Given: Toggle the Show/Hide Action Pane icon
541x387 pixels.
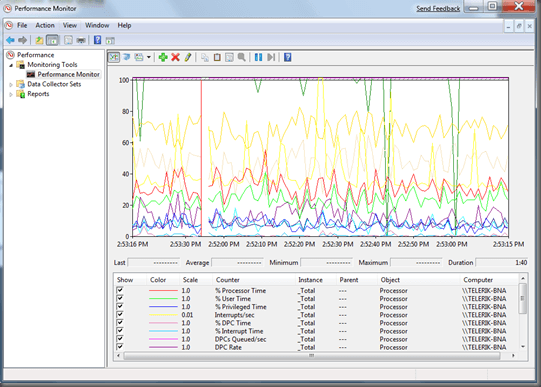Looking at the screenshot, I should coord(110,41).
